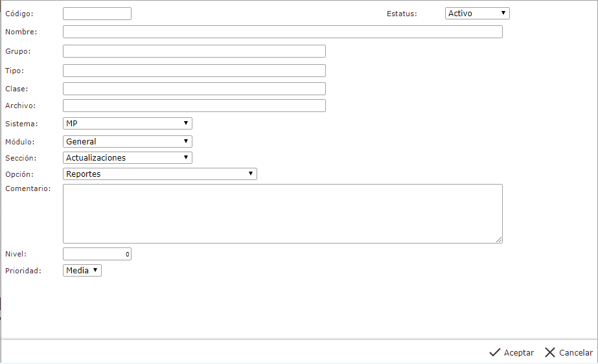This screenshot has height=364, width=598.
Task: Click the Grupo input box
Action: click(194, 51)
